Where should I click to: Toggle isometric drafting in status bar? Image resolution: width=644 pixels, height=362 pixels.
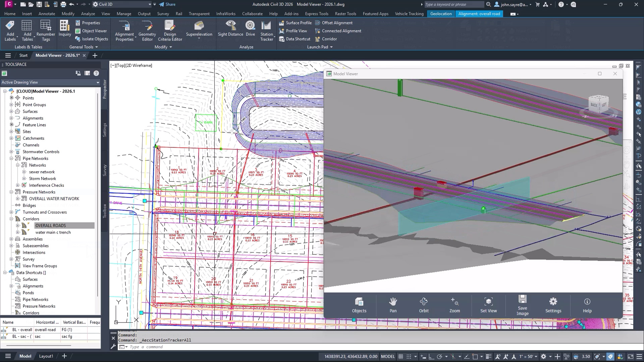tap(453, 357)
